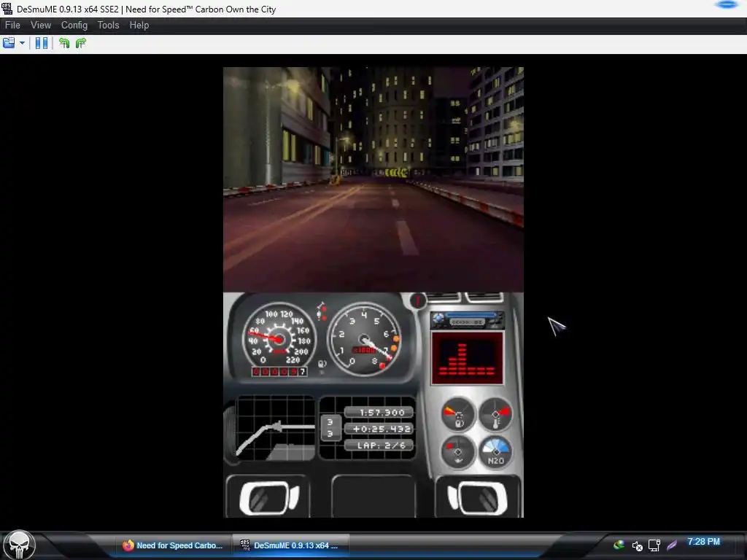Screen dimensions: 747x560
Task: Tap the +0:25.432 split time readout
Action: [x=379, y=429]
